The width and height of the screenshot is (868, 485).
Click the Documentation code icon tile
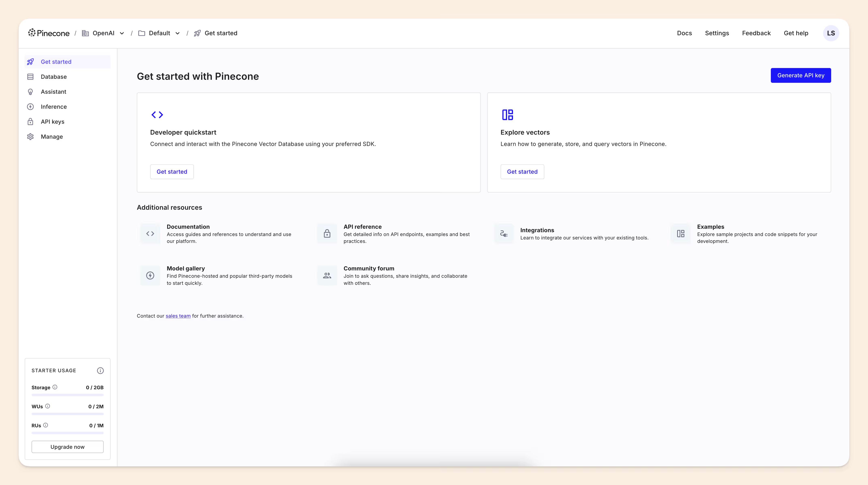coord(150,234)
